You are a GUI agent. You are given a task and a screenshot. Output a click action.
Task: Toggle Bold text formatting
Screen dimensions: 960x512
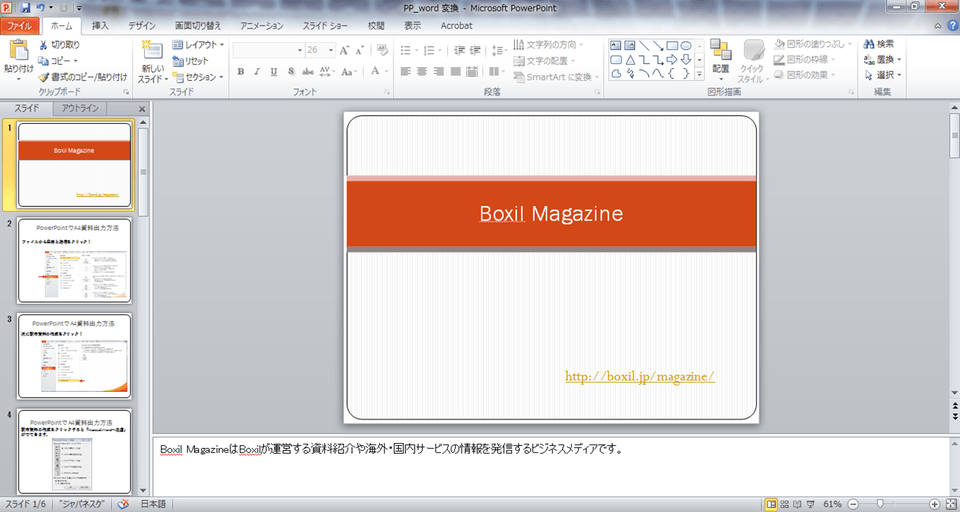pyautogui.click(x=241, y=71)
